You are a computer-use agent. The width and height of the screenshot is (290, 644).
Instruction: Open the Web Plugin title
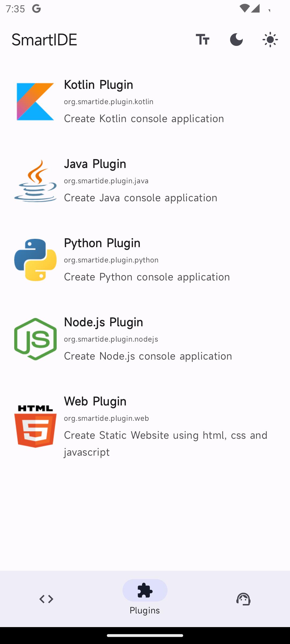[x=95, y=401]
